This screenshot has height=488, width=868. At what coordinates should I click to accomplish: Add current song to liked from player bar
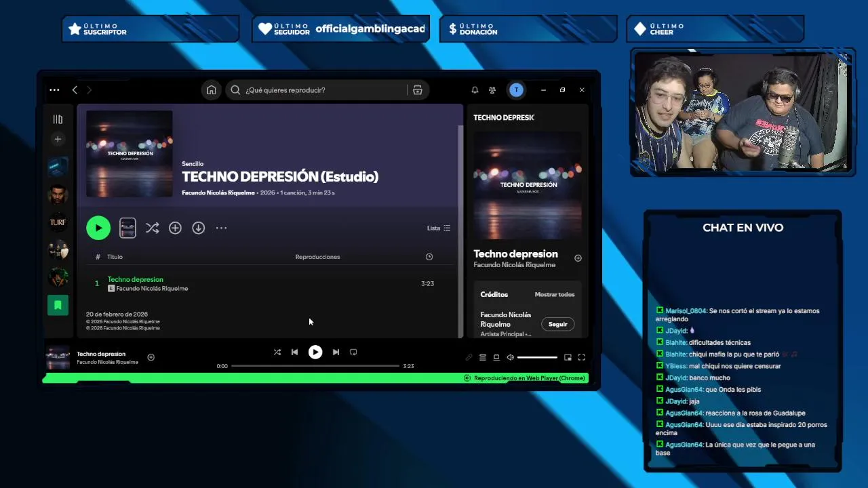[151, 357]
